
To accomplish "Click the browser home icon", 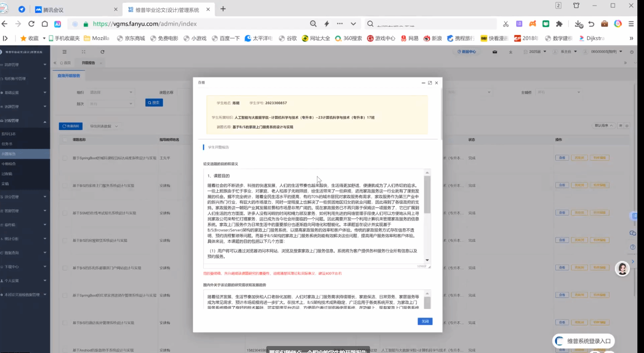I will click(x=45, y=24).
